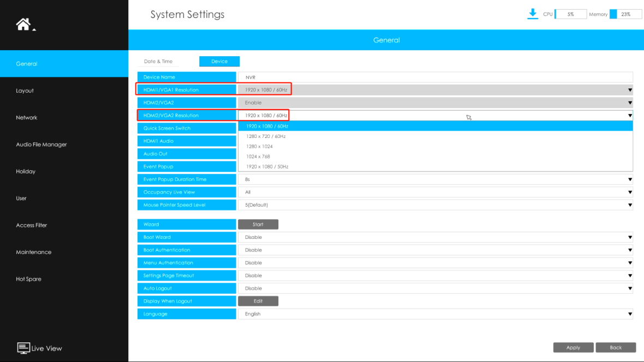The width and height of the screenshot is (644, 362).
Task: Choose 1280 x 1024 resolution option
Action: [x=436, y=147]
